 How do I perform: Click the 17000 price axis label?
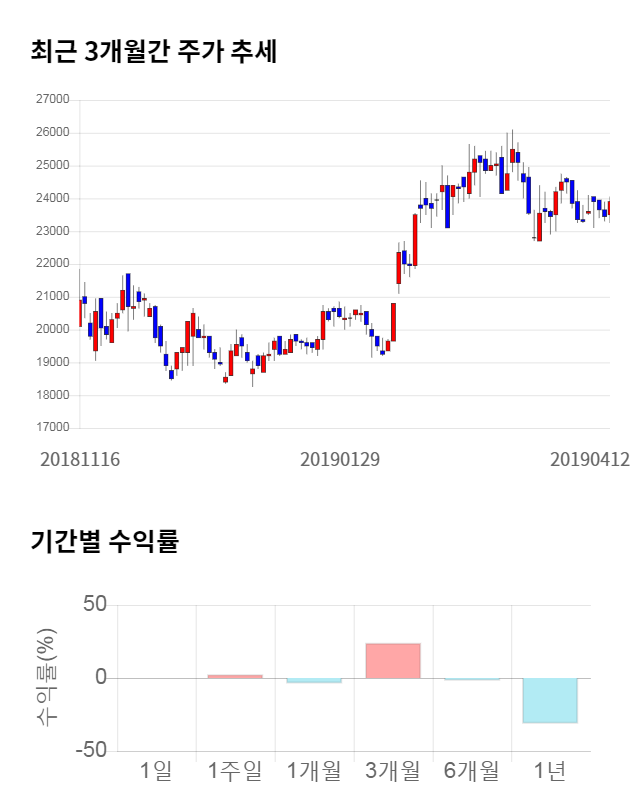pos(52,428)
